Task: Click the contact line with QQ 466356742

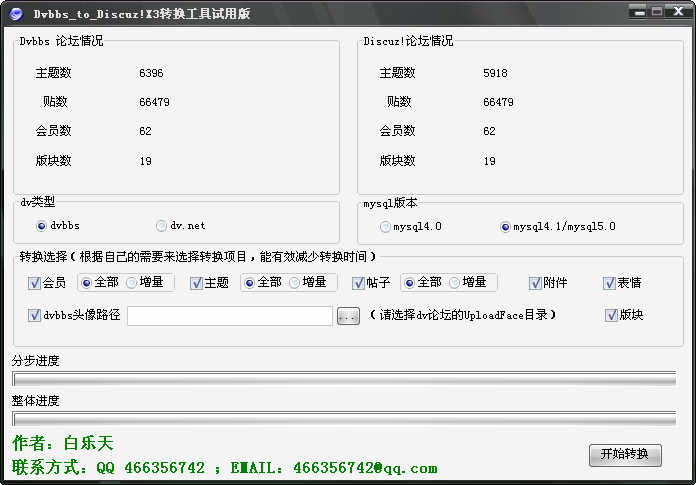Action: coord(225,468)
